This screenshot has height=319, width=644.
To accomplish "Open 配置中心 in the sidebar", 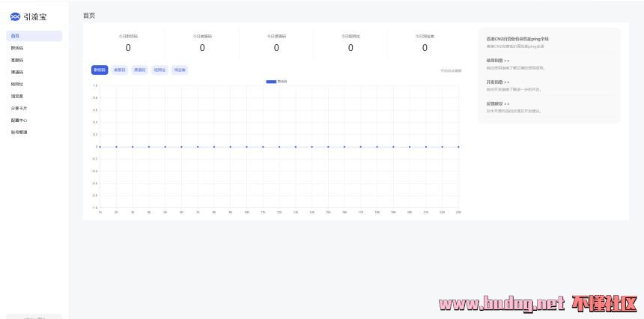I will point(19,120).
